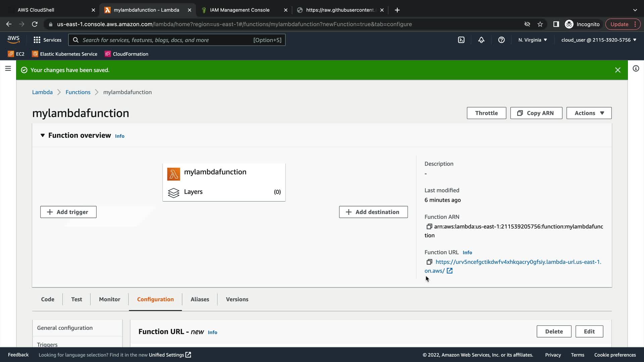Bookmark this page with star icon
The width and height of the screenshot is (644, 362).
(540, 24)
